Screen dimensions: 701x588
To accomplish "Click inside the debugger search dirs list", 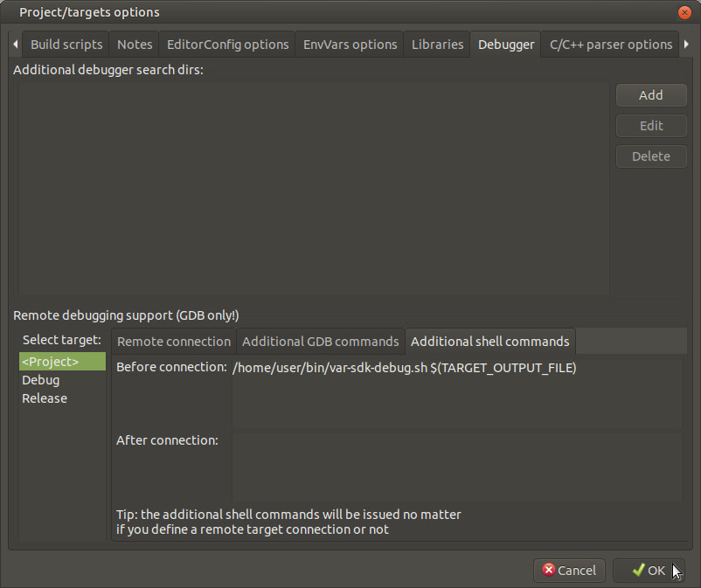I will click(314, 188).
